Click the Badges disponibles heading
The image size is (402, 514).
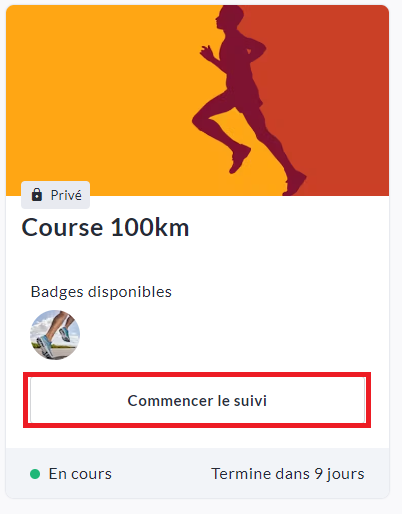101,292
